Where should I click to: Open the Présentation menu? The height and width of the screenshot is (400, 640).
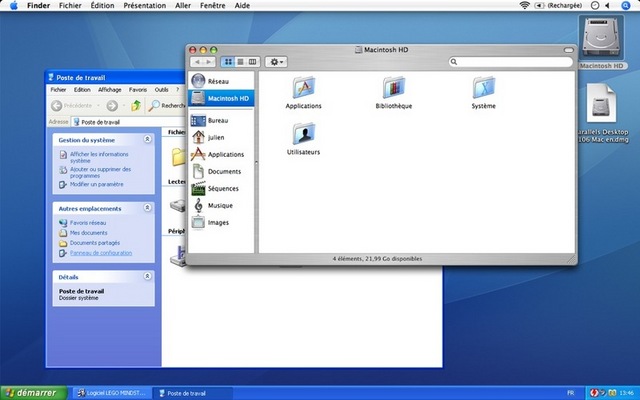coord(144,5)
